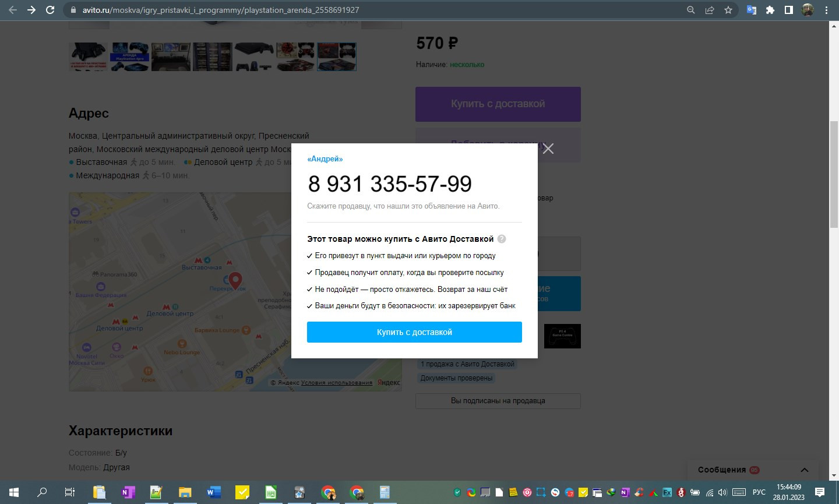Open the LibreOffice Calc taskbar icon
Image resolution: width=839 pixels, height=504 pixels.
(x=270, y=492)
